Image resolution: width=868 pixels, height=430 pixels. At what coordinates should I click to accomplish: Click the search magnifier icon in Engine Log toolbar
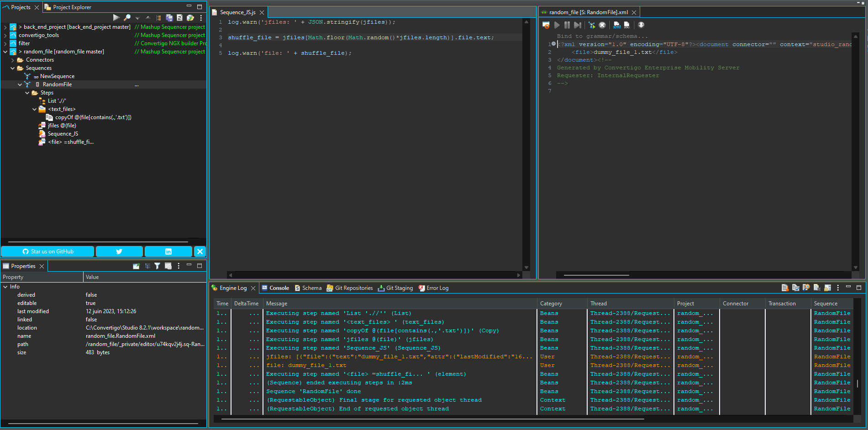coord(806,288)
